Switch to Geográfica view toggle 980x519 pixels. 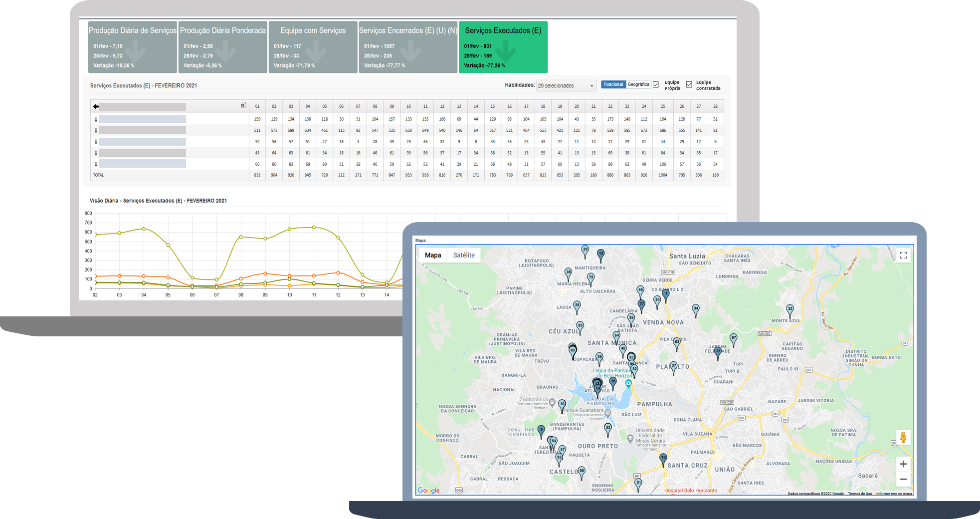click(x=638, y=85)
